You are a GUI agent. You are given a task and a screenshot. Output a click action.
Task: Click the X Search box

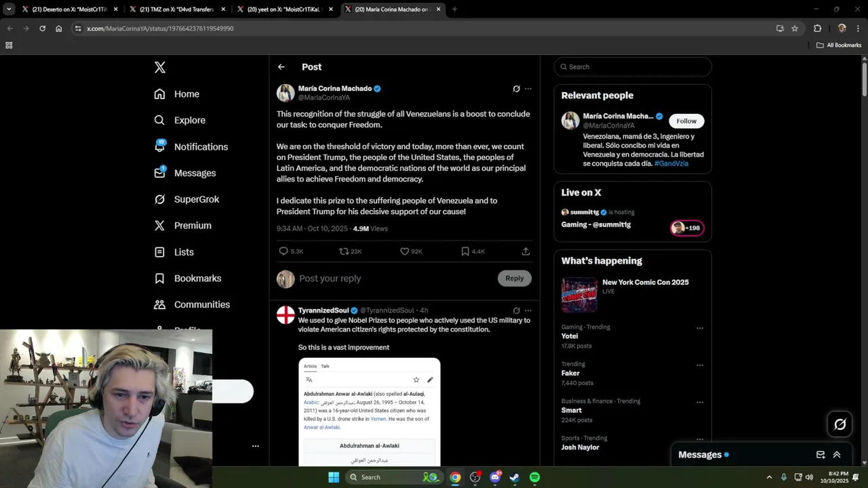pos(633,67)
